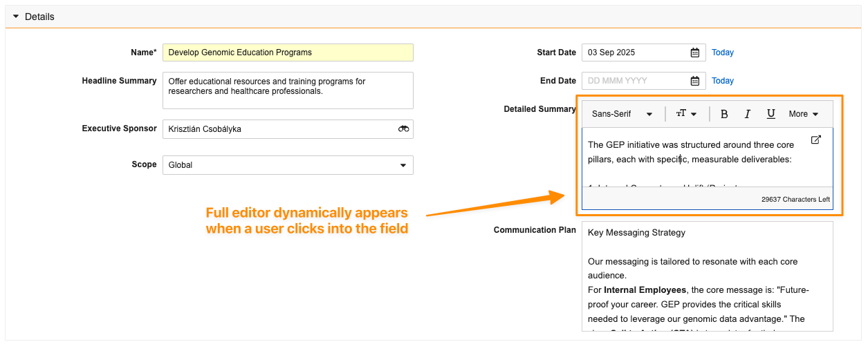Expand editor with pop-out icon
Viewport: 868px width, 353px height.
coord(815,140)
